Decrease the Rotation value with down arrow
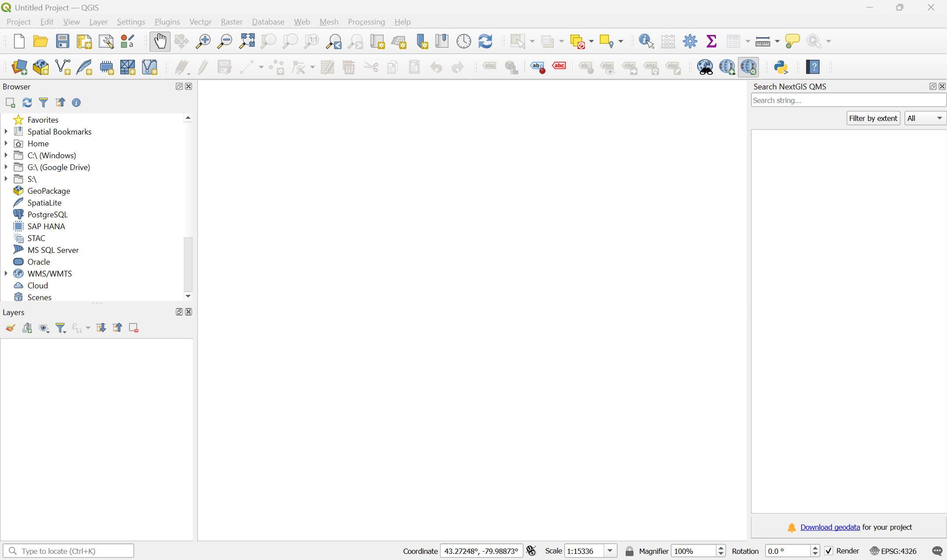 (815, 554)
